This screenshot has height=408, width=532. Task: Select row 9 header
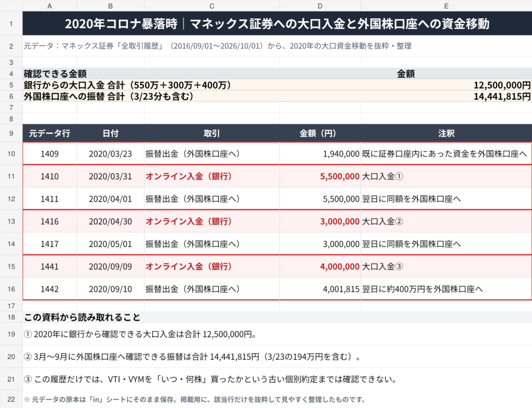(x=11, y=133)
